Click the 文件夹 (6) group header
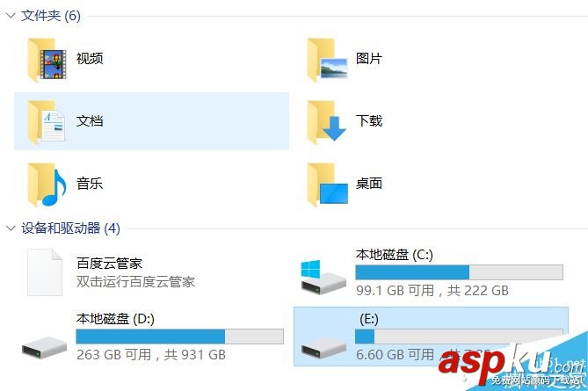The height and width of the screenshot is (391, 588). pos(51,15)
